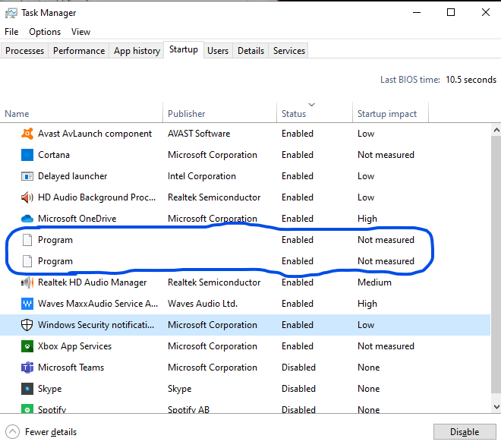Viewport: 501px width, 448px height.
Task: Select Waves MaxxAudio Service A... entry
Action: tap(98, 304)
